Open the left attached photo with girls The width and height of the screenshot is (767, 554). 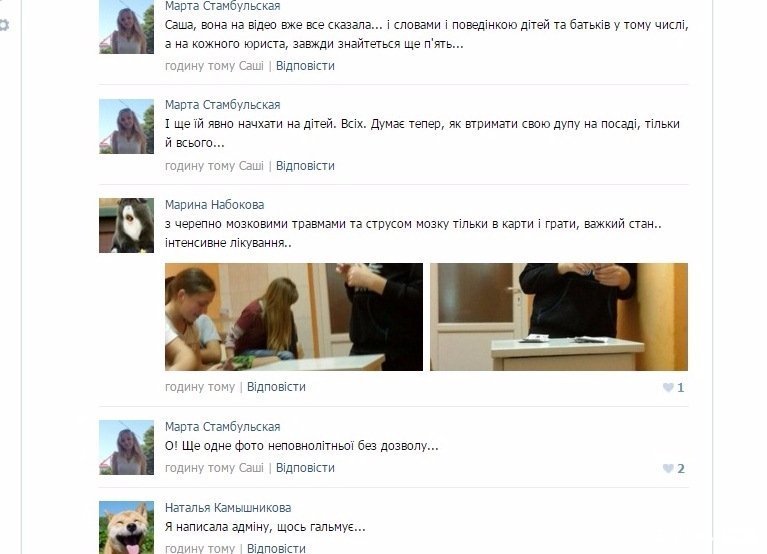293,317
